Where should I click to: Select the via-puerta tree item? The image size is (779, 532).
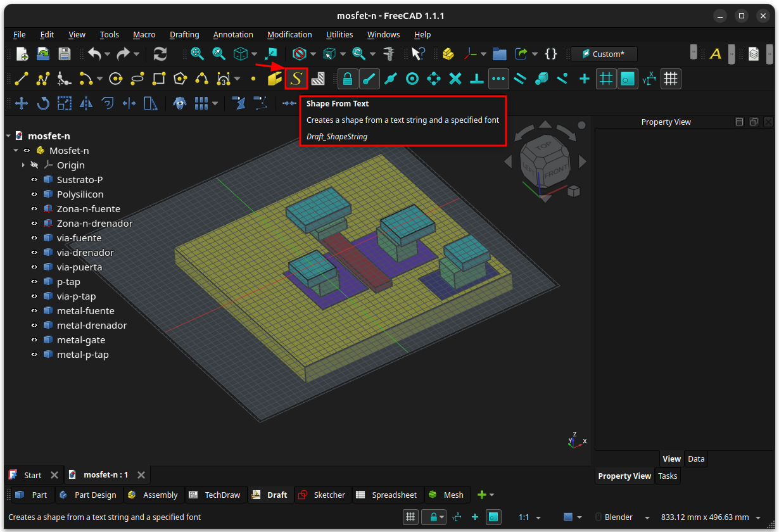(79, 267)
